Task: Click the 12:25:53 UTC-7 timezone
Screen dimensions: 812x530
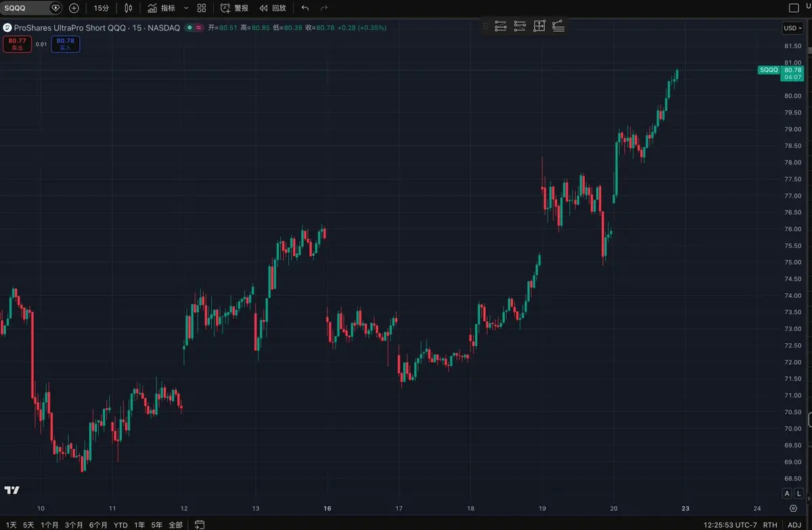Action: [x=729, y=525]
